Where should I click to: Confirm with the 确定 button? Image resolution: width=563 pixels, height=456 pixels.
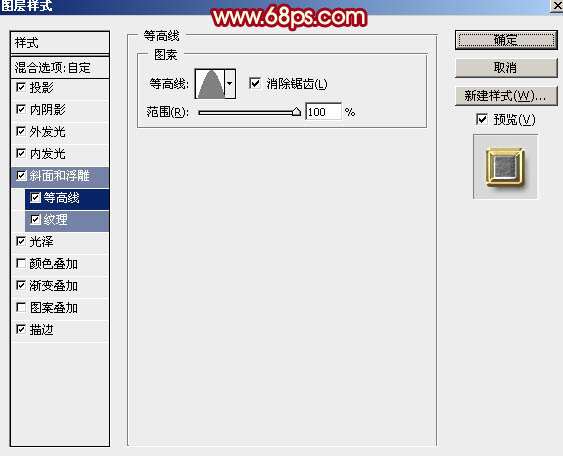pyautogui.click(x=506, y=40)
